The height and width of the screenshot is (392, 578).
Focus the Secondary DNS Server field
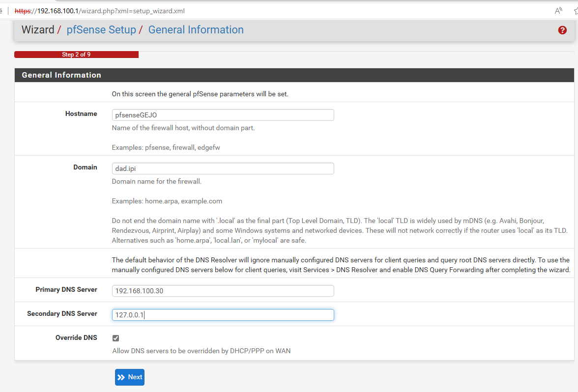pos(223,314)
